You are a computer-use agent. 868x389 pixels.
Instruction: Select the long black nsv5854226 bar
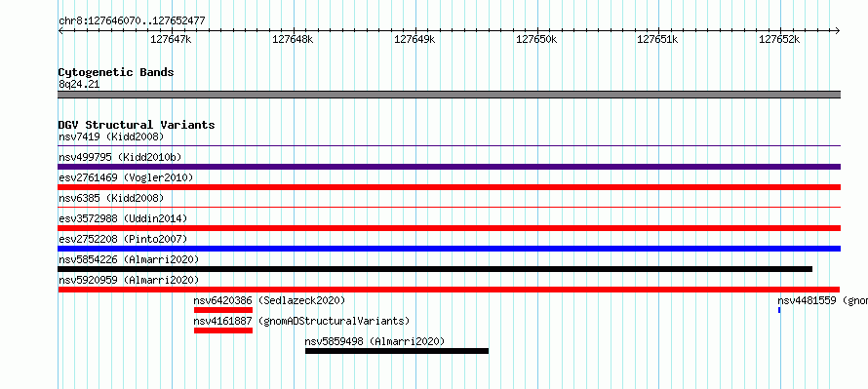(435, 269)
